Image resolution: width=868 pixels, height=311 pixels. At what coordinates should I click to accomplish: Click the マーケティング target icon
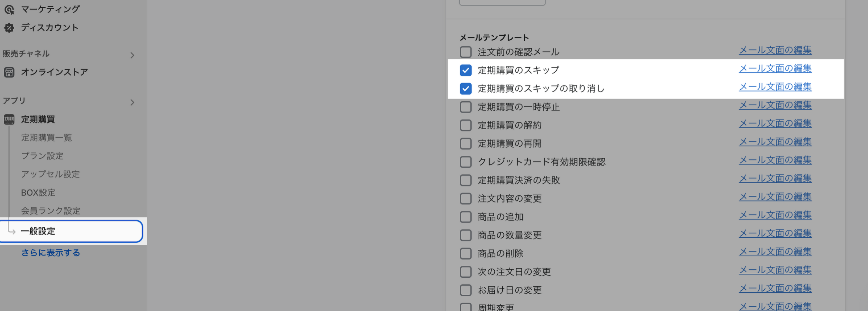tap(9, 9)
